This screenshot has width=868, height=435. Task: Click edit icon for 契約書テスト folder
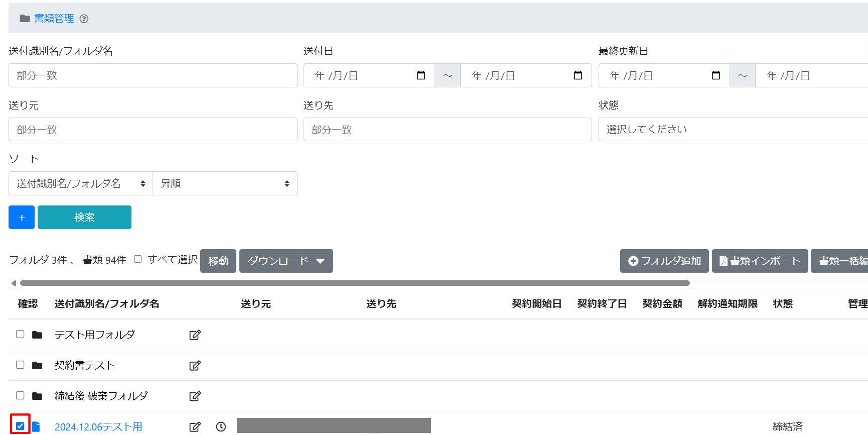[x=195, y=366]
